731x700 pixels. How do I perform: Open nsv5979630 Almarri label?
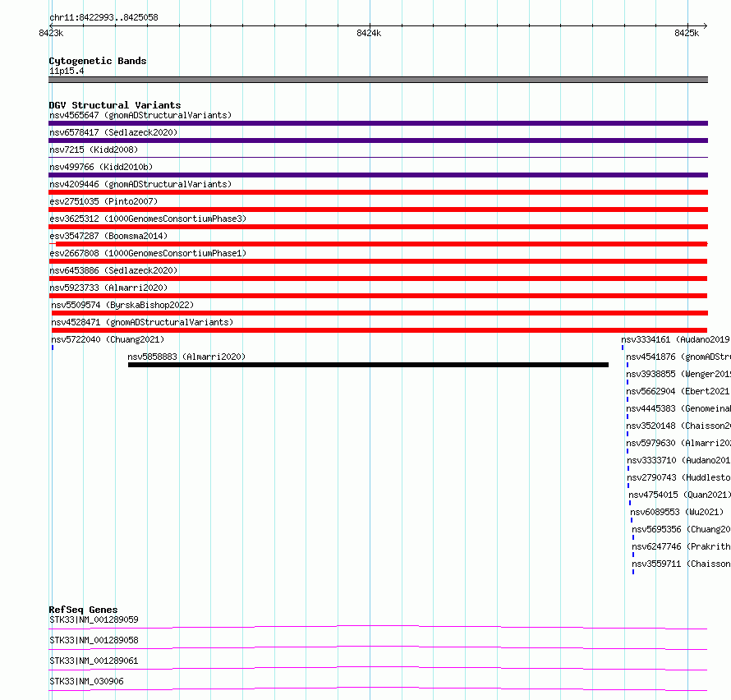click(x=678, y=443)
